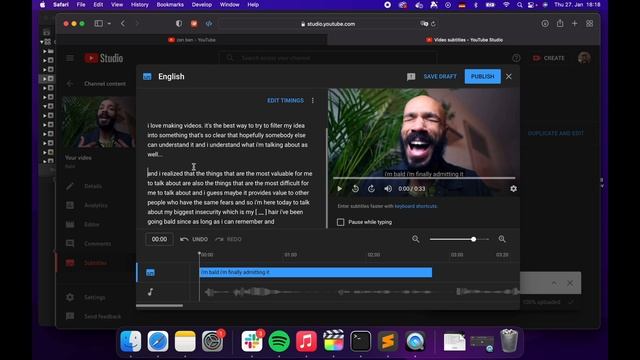Close the upload status panel
640x360 pixels.
pos(570,283)
